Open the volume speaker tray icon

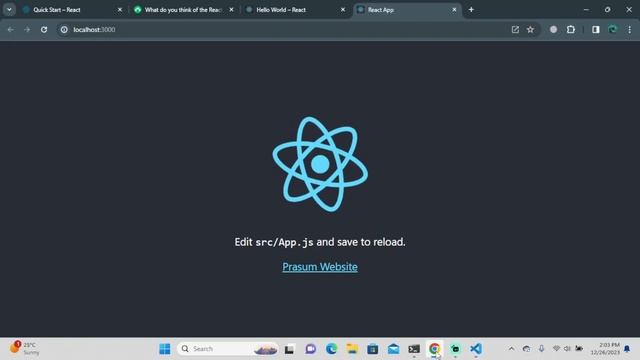567,349
